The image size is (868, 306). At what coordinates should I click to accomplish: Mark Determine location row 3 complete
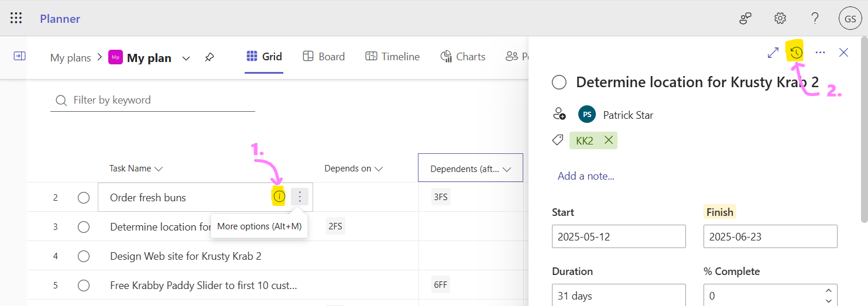(x=84, y=227)
